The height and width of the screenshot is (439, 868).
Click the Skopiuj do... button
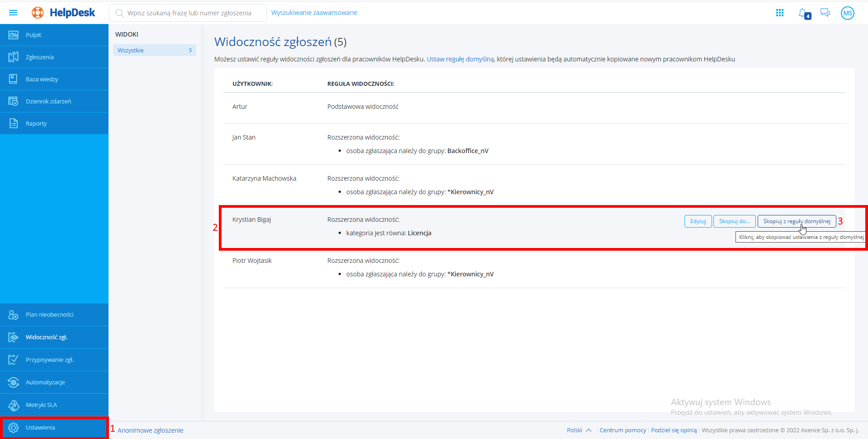coord(734,221)
